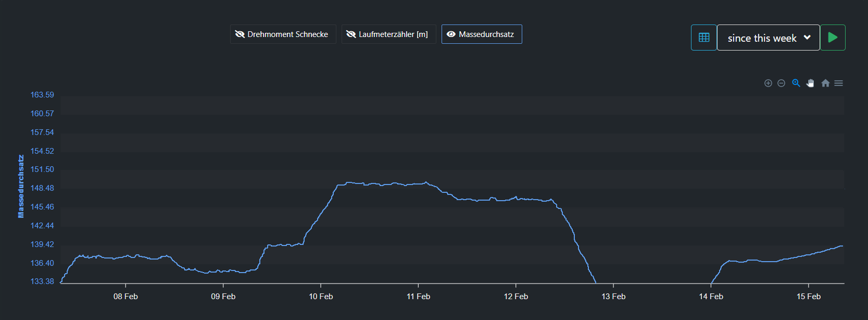Click the 133.38 y-axis value
Viewport: 868px width, 320px height.
[x=42, y=281]
